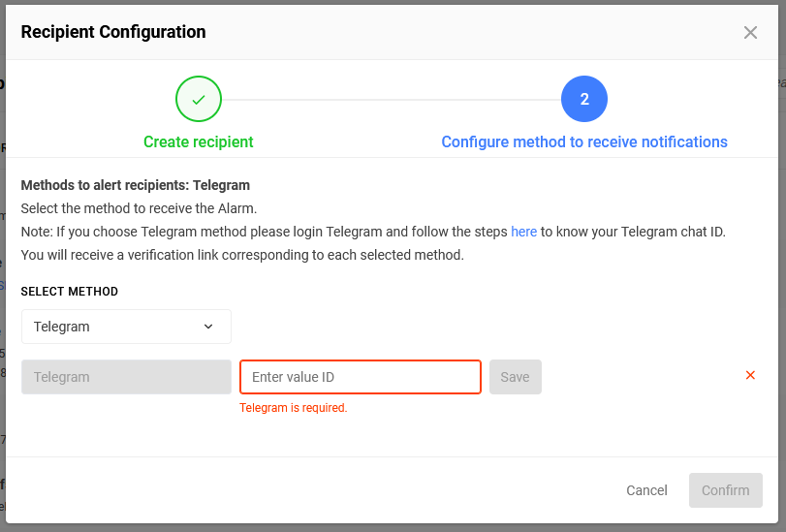Cancel the recipient configuration
This screenshot has width=786, height=532.
click(646, 490)
